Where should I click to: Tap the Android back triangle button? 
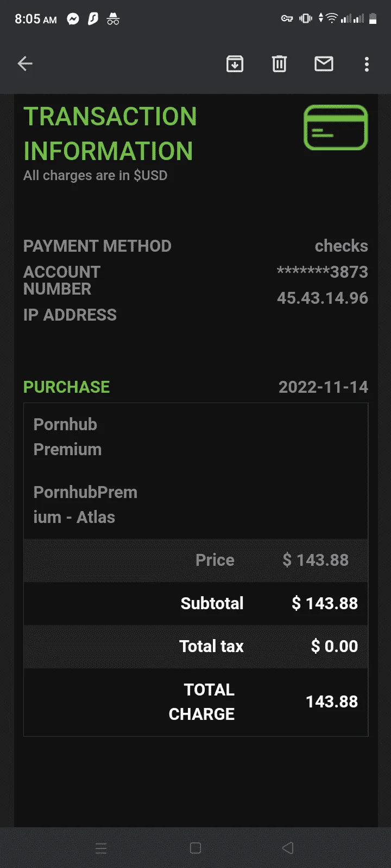pyautogui.click(x=288, y=848)
